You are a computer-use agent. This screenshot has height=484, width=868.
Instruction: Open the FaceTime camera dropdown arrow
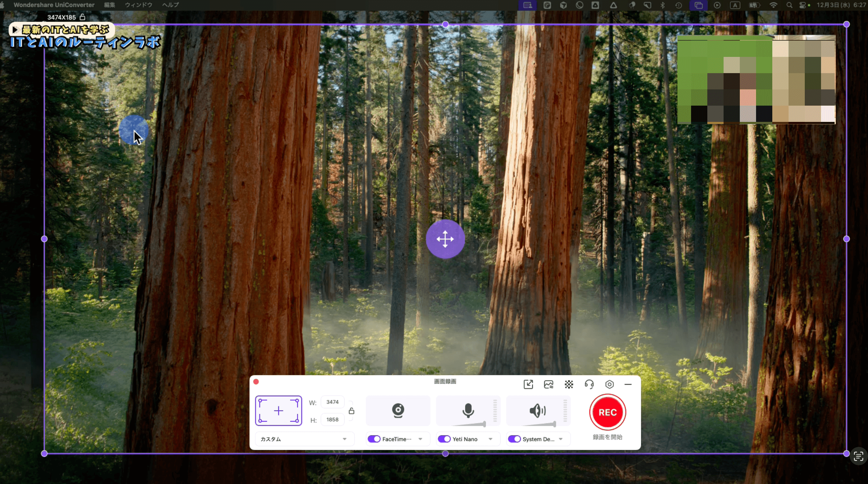click(420, 439)
